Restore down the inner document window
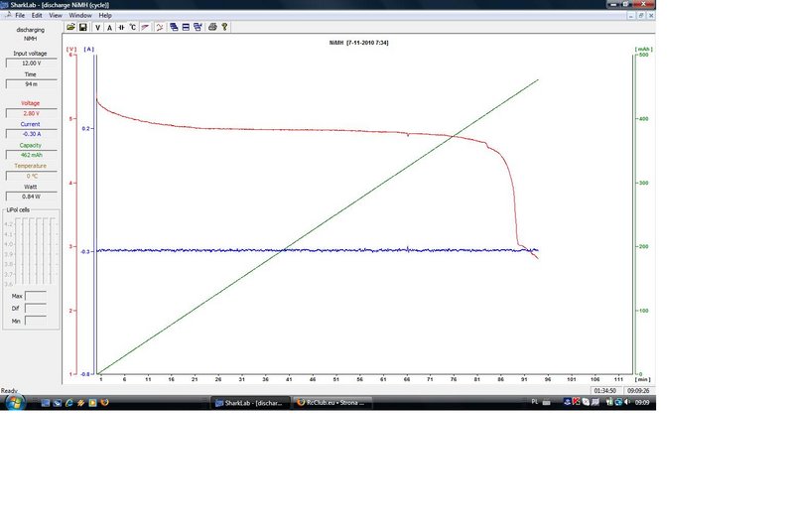794x532 pixels. point(641,16)
